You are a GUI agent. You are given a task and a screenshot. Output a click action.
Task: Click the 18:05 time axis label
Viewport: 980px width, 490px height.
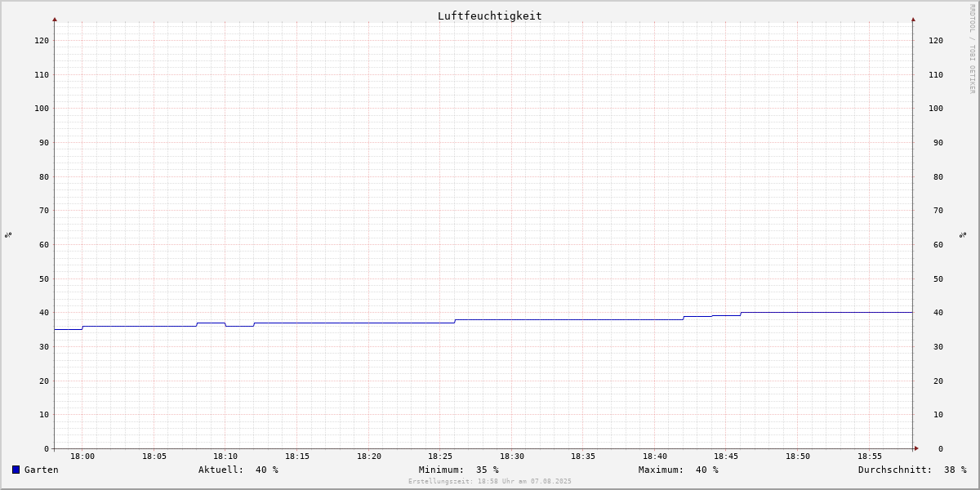[x=154, y=456]
